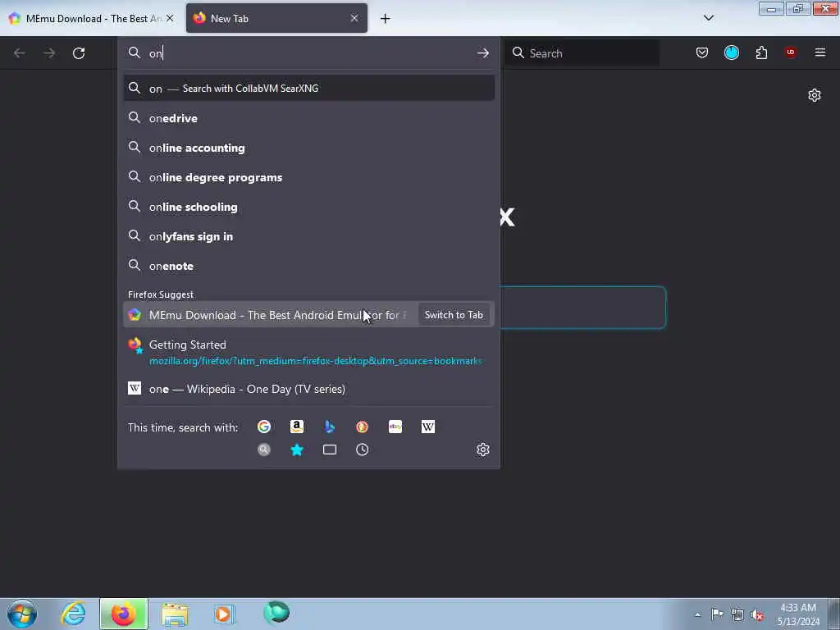Search this time with DuckDuckGo
Image resolution: width=840 pixels, height=630 pixels.
[362, 427]
